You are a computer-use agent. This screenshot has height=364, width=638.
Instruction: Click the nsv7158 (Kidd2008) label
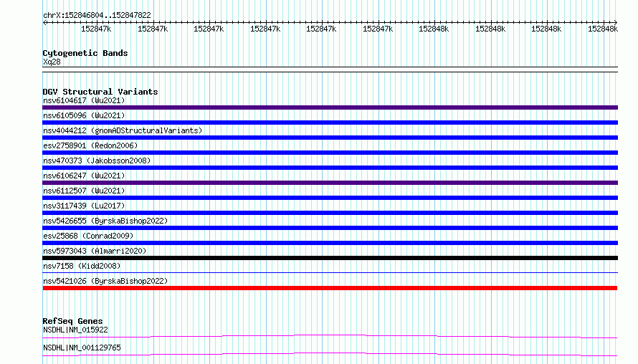(x=82, y=266)
